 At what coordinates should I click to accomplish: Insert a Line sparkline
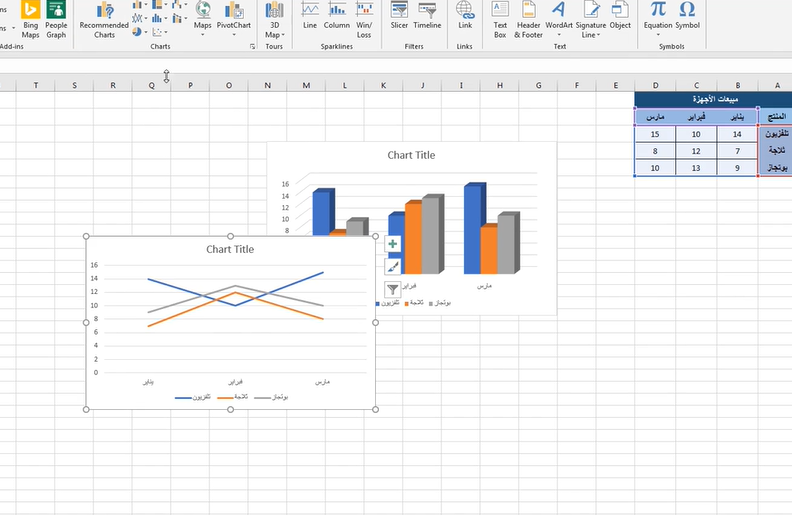click(x=310, y=15)
